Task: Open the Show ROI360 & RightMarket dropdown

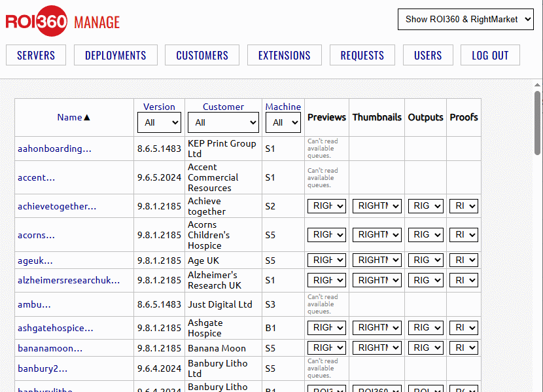Action: [x=466, y=19]
